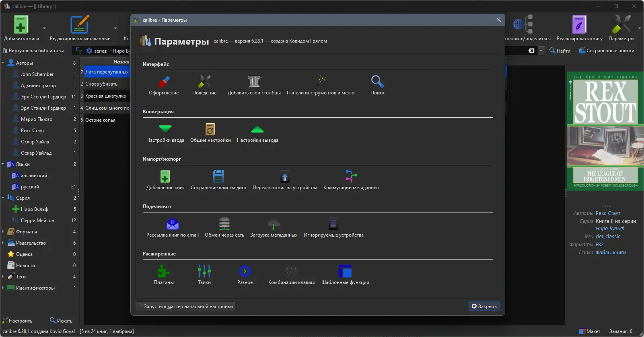Open Поведение behavior settings
The image size is (644, 337).
point(204,86)
